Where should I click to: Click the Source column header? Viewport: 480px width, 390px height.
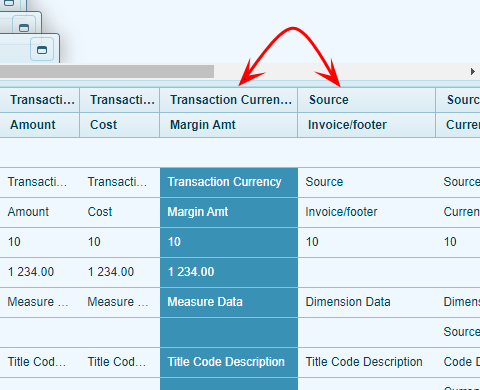(367, 100)
